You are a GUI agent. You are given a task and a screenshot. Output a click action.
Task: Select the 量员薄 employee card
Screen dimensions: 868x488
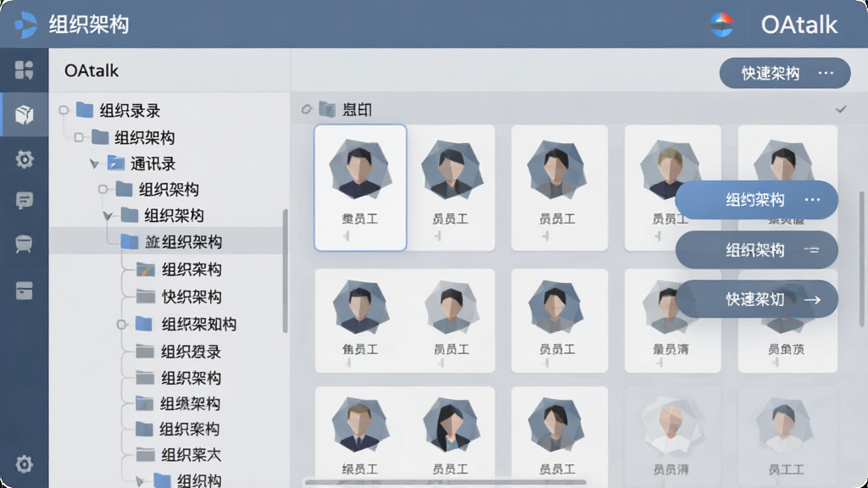672,321
